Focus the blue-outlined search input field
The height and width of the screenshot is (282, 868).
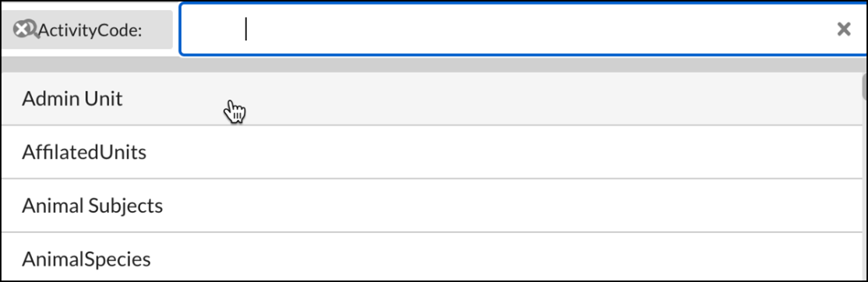point(523,30)
